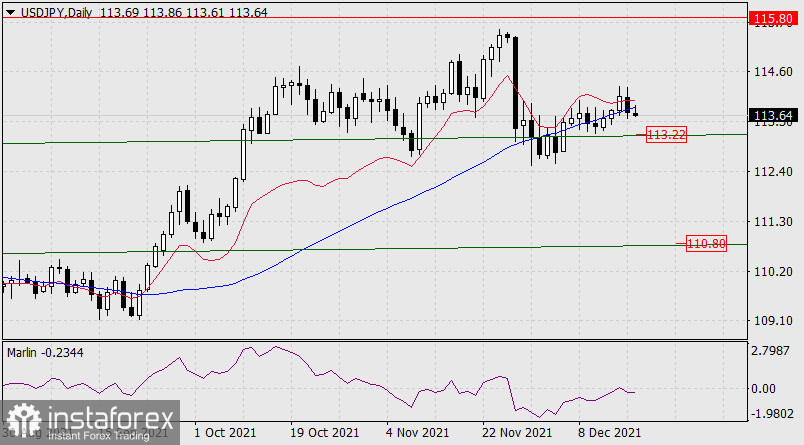Click the 110.20 price axis value

tap(773, 271)
